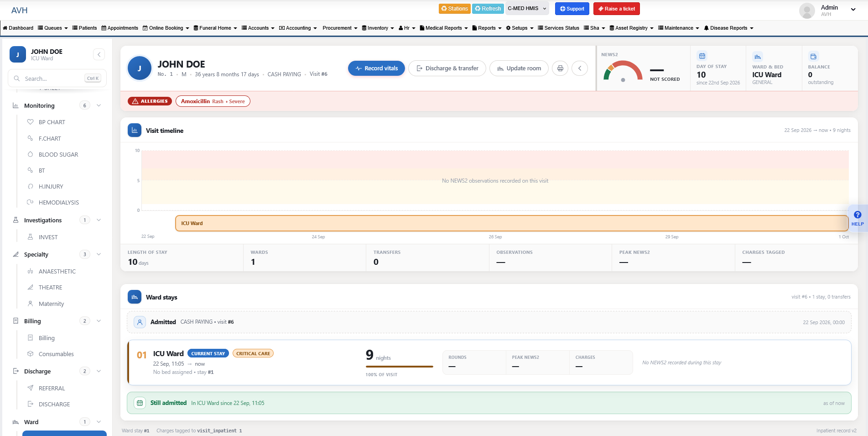This screenshot has width=868, height=436.
Task: Open the Inventory menu
Action: (x=378, y=28)
